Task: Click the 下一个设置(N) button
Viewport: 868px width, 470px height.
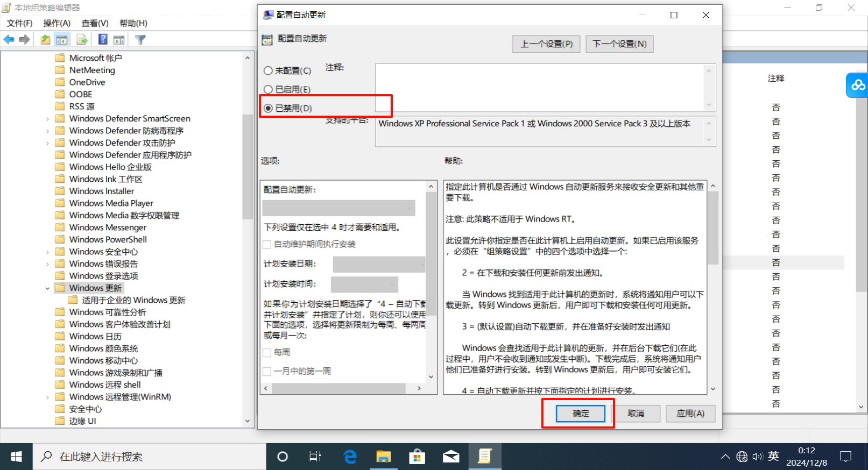Action: 620,44
